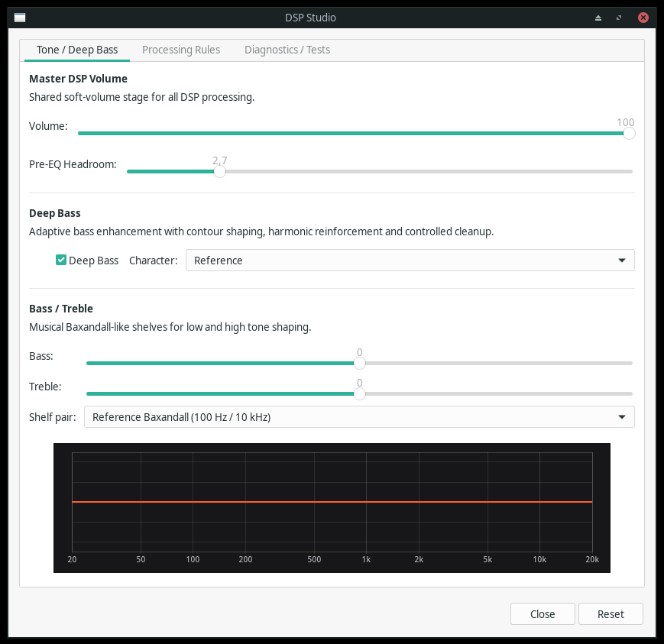Click the Volume label
Image resolution: width=664 pixels, height=644 pixels.
click(x=48, y=126)
